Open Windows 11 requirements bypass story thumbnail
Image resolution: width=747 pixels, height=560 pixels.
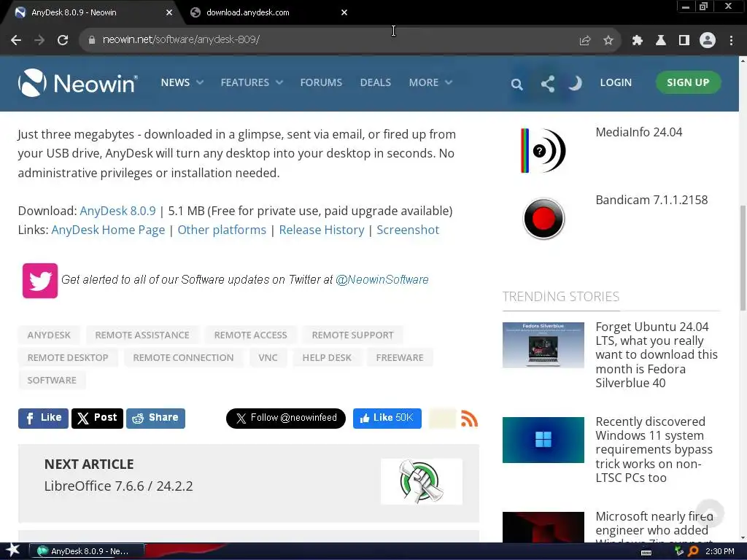coord(543,440)
